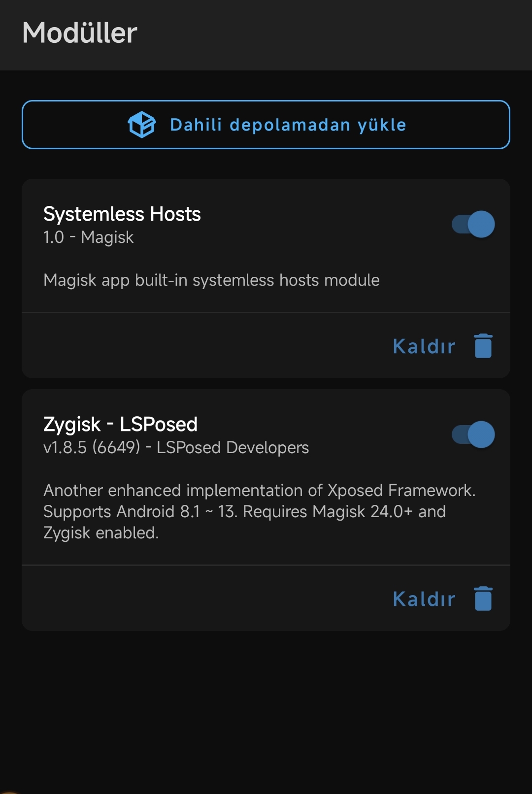Click the "1.0 - Magisk" version line

89,237
